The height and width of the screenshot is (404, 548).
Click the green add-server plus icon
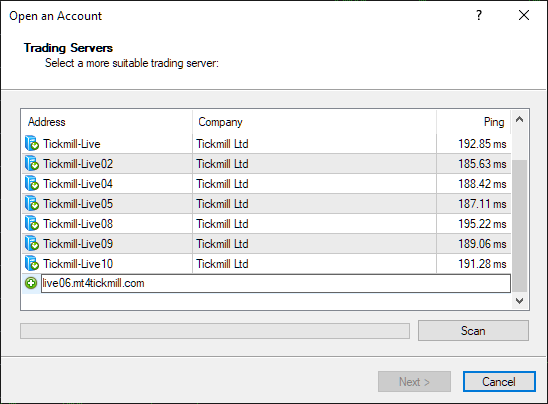(31, 283)
